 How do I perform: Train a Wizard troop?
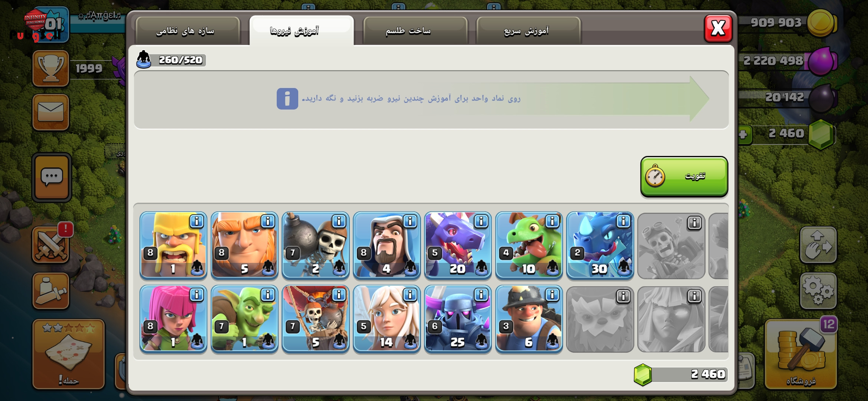coord(387,245)
